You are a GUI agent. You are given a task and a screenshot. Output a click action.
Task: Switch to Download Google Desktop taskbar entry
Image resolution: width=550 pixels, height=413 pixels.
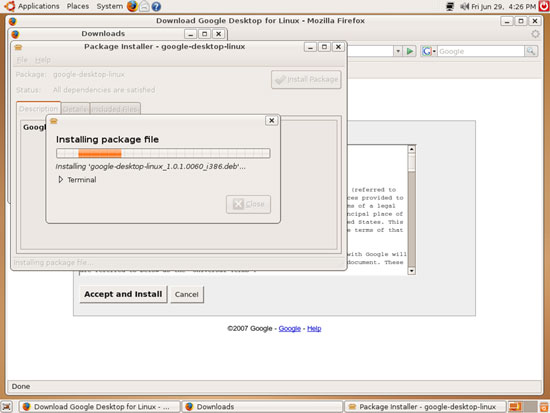[x=99, y=407]
